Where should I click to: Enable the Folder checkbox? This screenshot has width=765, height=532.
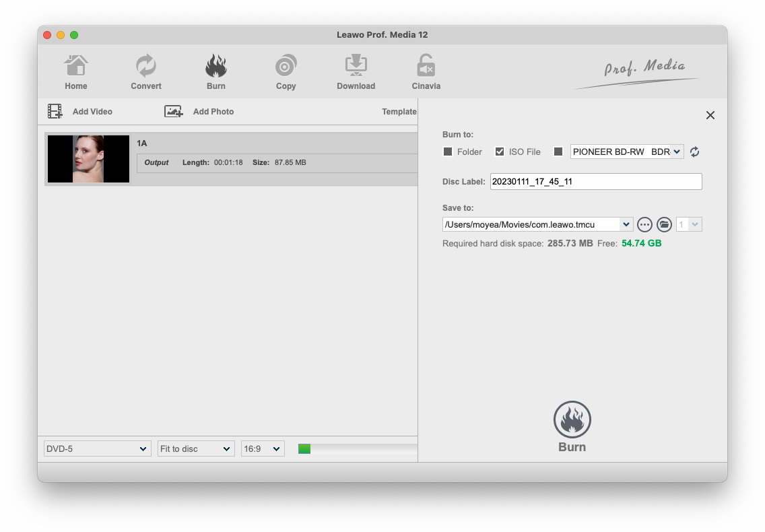[x=448, y=152]
